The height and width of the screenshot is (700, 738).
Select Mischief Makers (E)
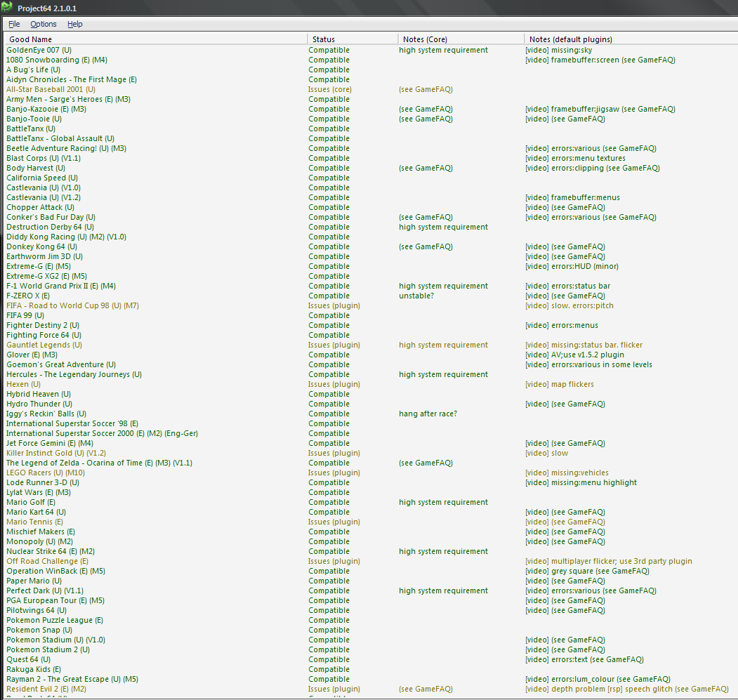tap(41, 532)
